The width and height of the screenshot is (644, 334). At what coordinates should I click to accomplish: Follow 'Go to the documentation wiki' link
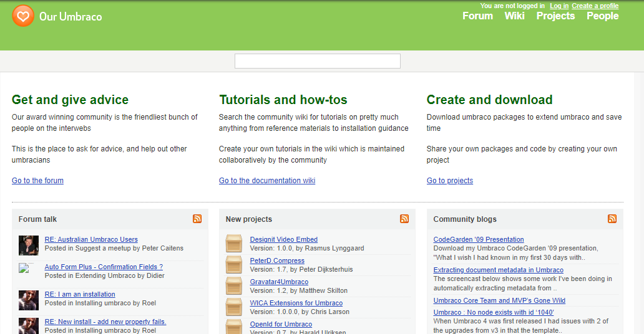267,181
